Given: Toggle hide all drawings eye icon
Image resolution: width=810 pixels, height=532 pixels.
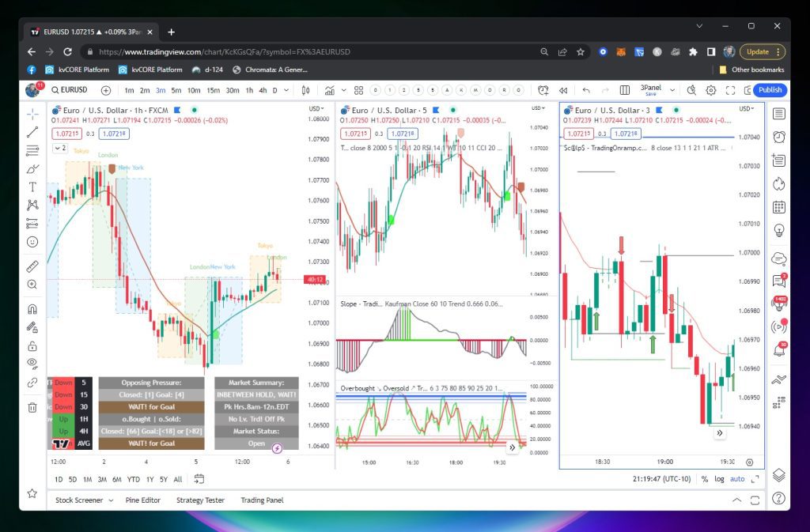Looking at the screenshot, I should pyautogui.click(x=32, y=363).
